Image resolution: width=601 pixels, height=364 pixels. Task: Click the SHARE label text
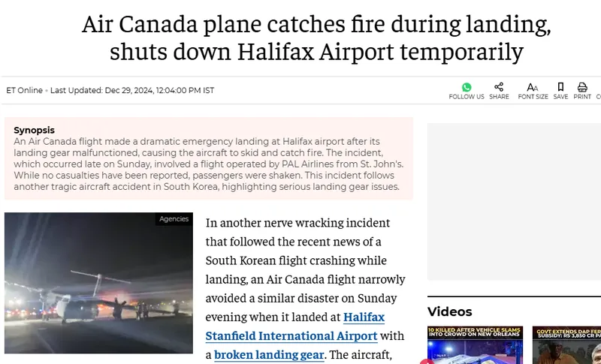[x=499, y=97]
